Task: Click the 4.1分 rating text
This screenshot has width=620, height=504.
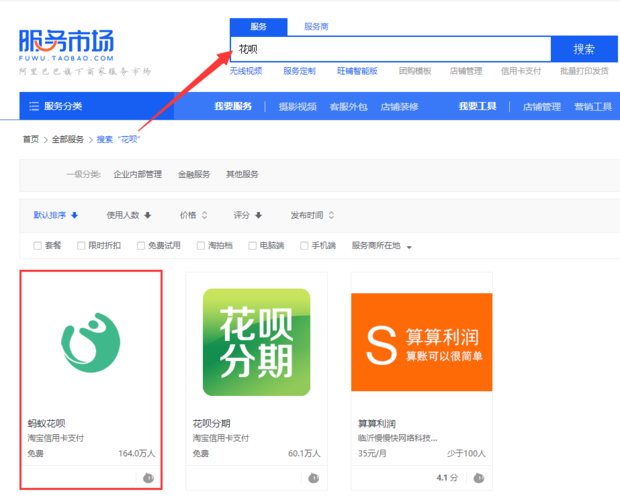Action: pos(447,478)
